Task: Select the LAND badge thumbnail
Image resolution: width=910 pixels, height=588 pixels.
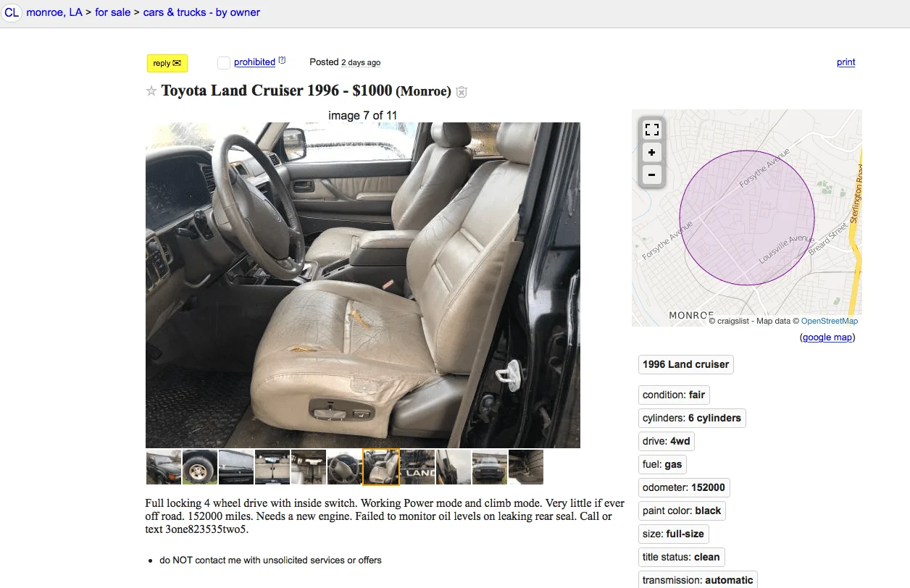Action: tap(417, 467)
